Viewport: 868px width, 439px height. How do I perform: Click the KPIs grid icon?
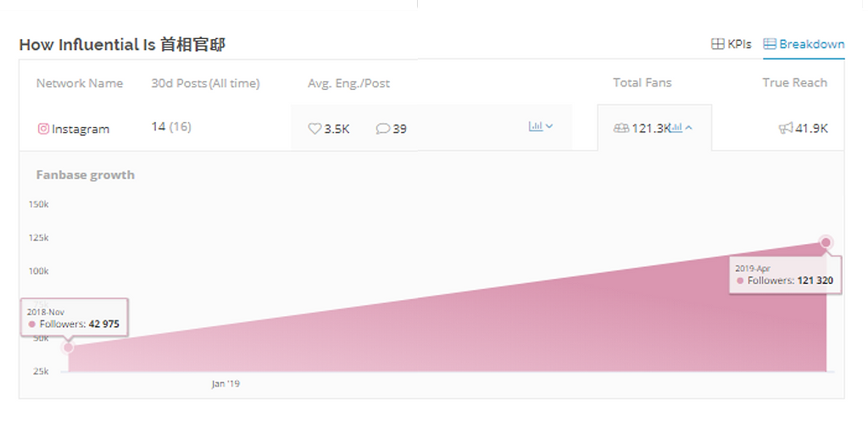pos(717,44)
